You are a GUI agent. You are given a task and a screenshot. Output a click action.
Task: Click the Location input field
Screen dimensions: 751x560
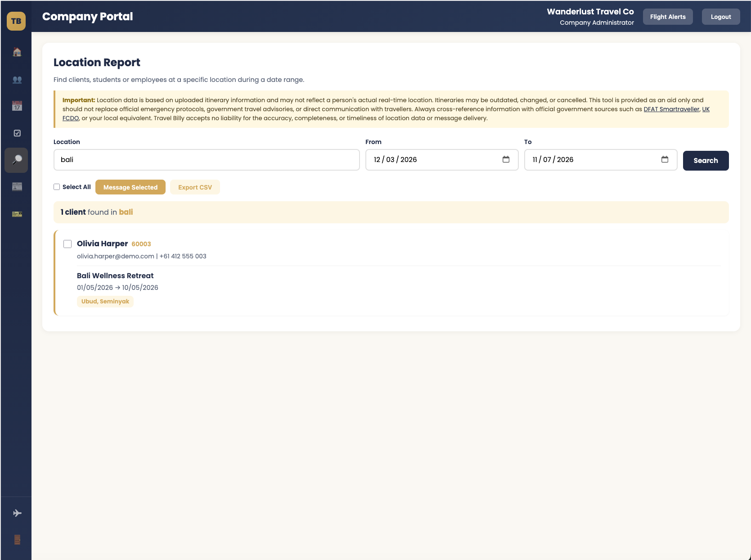tap(207, 160)
